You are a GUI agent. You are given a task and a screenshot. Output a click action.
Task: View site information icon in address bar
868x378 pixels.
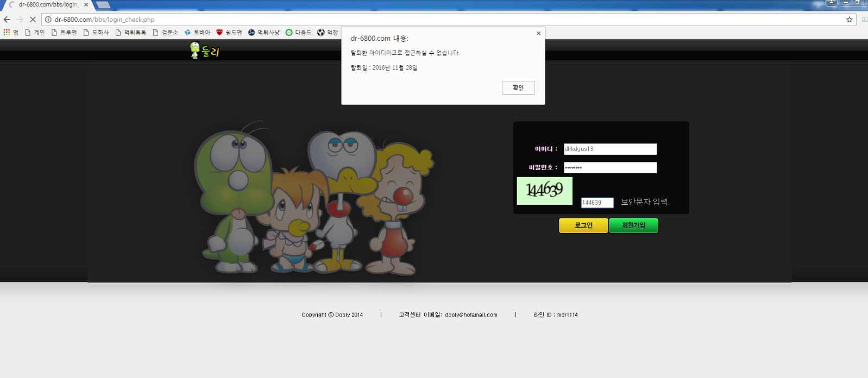coord(48,19)
